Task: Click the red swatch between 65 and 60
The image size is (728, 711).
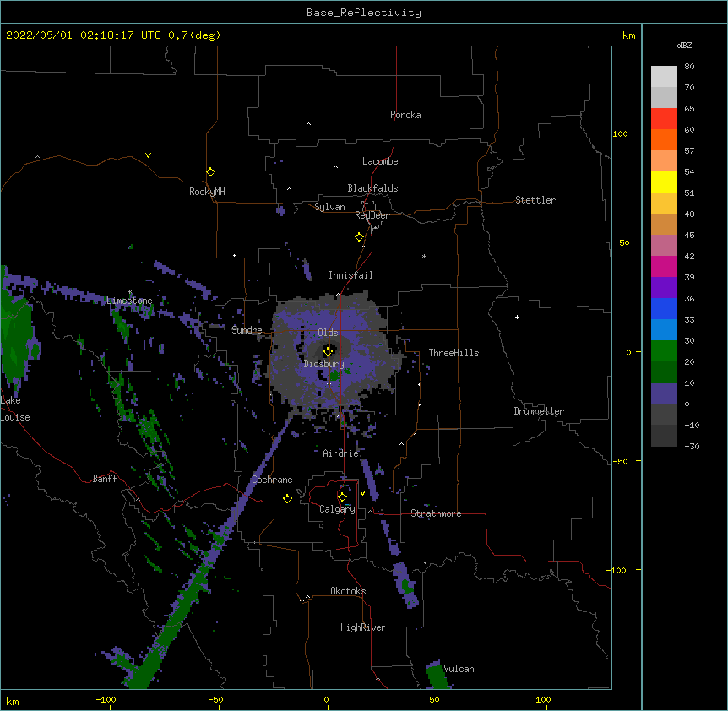Action: [x=664, y=118]
